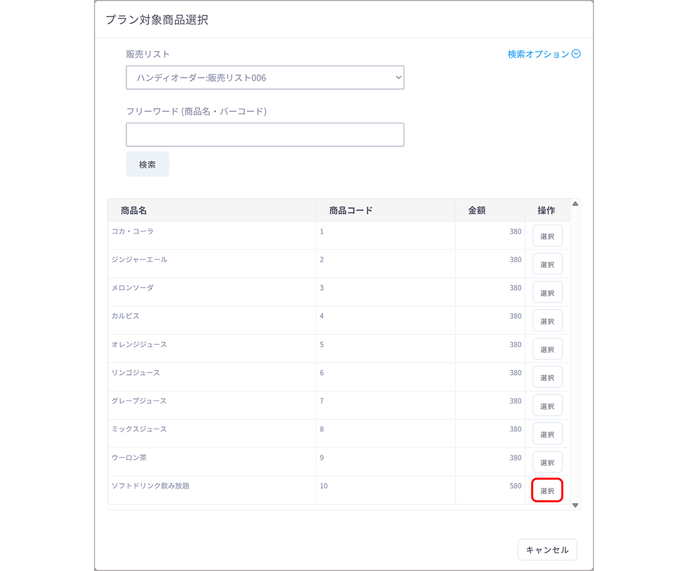688x571 pixels.
Task: Select コカ・コーラ with its 選択 button
Action: coord(547,236)
